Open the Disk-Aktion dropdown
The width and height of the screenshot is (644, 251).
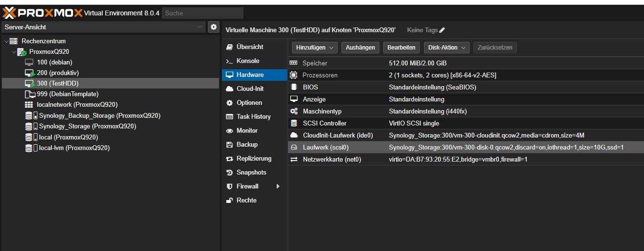point(447,48)
